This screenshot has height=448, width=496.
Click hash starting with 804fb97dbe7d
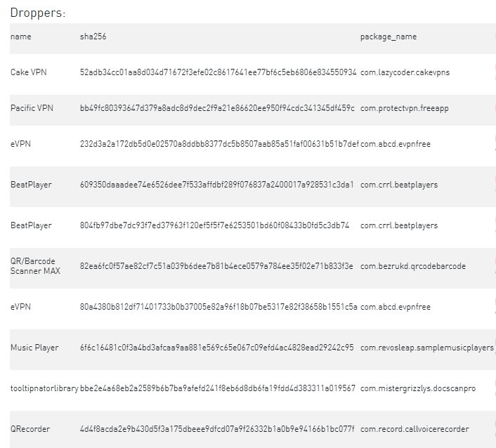[215, 225]
